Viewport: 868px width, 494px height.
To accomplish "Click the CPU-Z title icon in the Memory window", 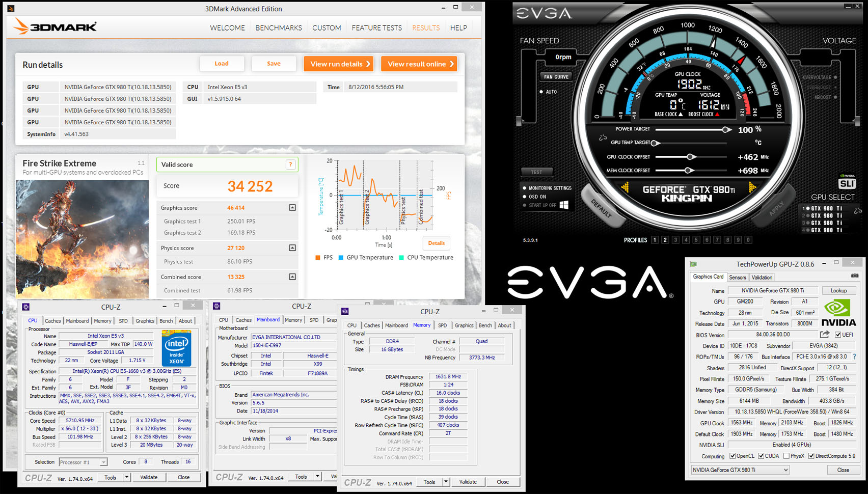I will 345,311.
